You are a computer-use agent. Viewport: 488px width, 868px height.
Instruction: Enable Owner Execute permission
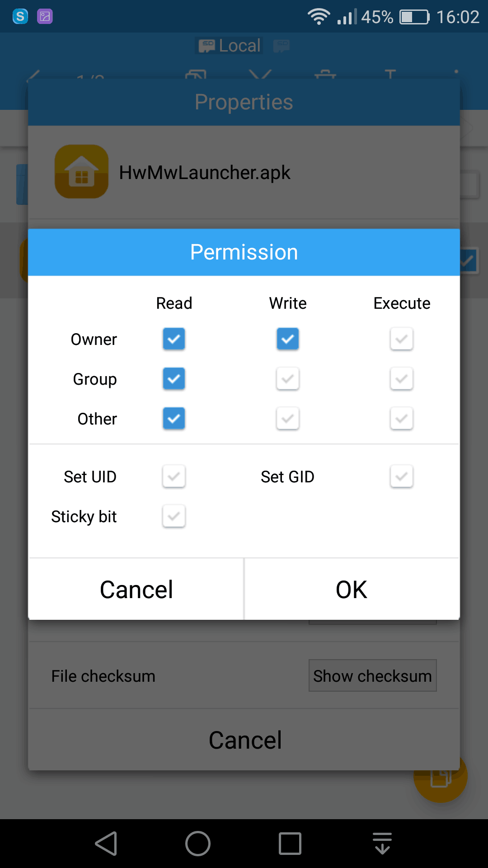[402, 339]
